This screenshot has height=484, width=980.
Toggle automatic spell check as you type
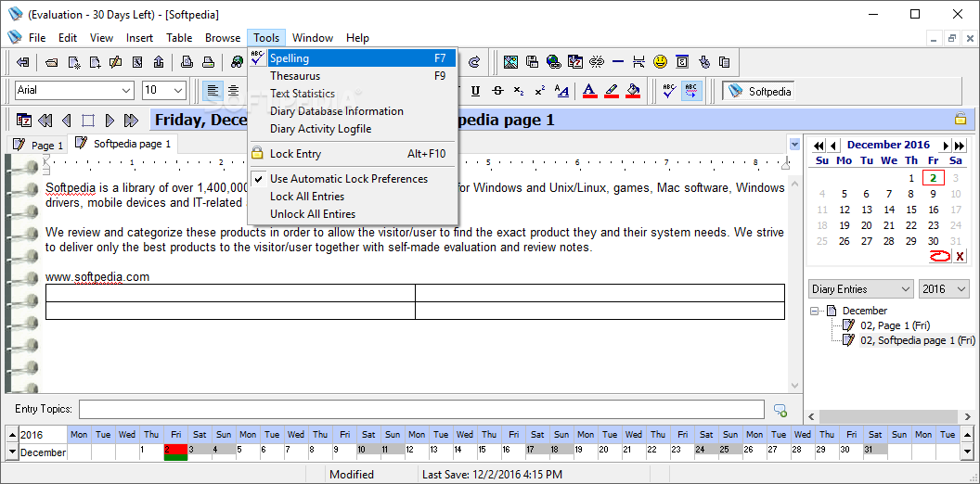(x=692, y=91)
